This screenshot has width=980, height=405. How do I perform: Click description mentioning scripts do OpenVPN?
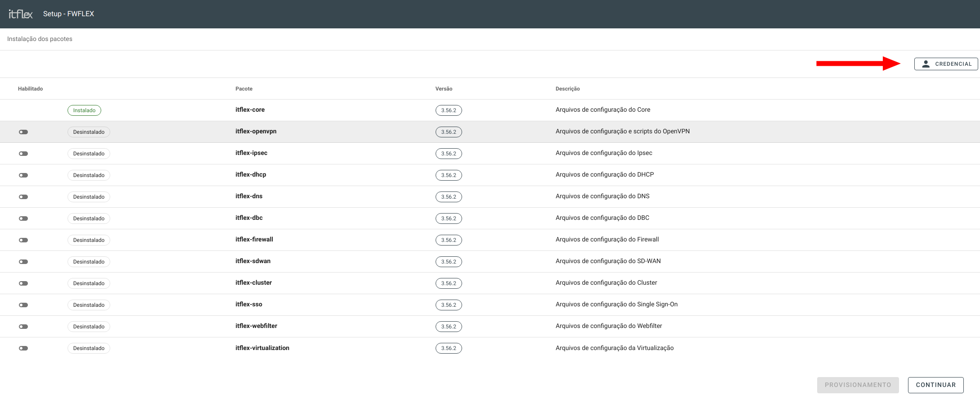pyautogui.click(x=623, y=131)
